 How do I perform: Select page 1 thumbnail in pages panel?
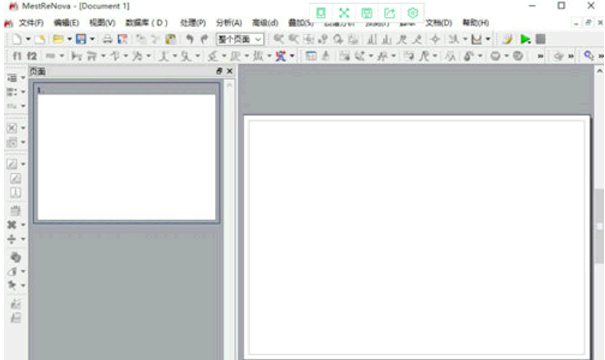pyautogui.click(x=127, y=153)
